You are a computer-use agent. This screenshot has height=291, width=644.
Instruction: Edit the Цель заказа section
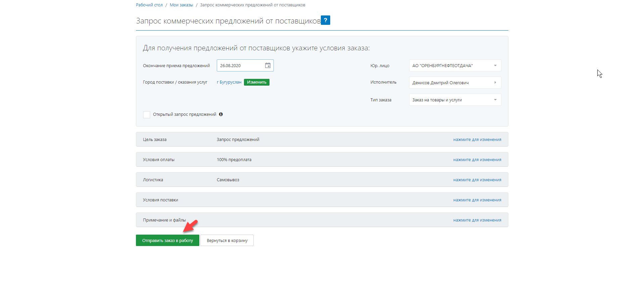[477, 140]
